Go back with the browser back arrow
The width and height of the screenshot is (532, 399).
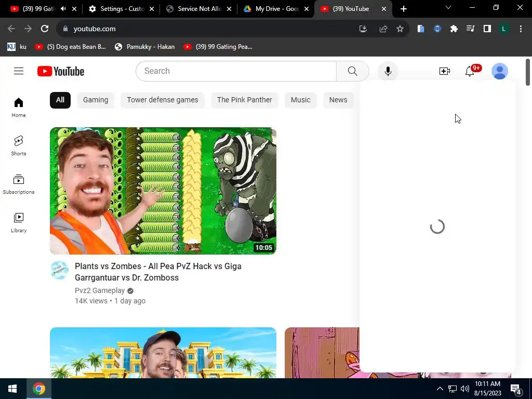pos(11,29)
